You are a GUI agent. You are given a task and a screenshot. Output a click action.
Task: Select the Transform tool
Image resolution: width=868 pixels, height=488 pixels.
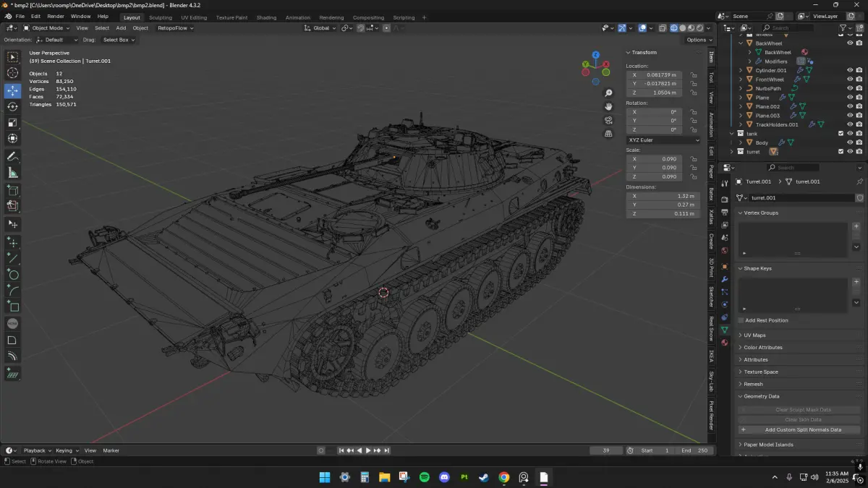coord(12,139)
